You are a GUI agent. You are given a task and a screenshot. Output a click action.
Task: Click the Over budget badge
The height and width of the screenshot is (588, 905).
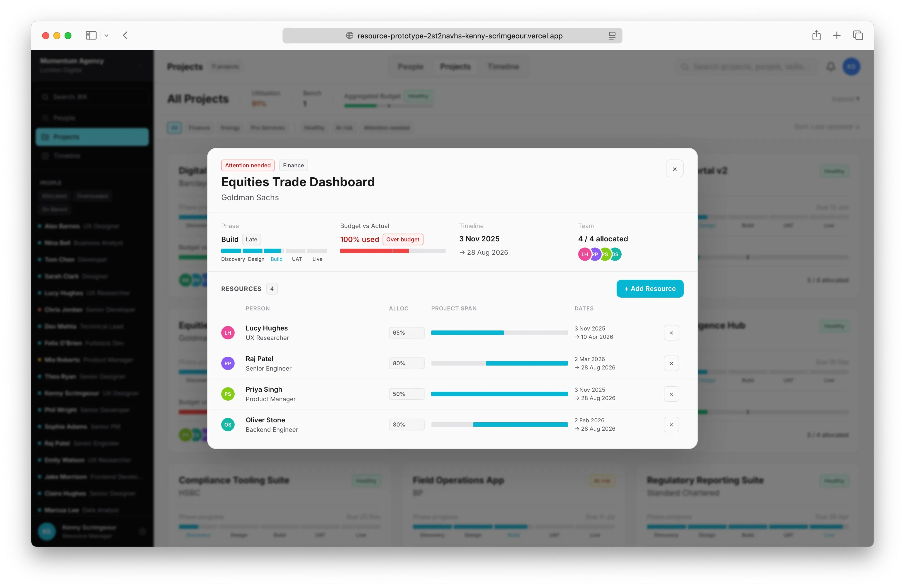click(x=403, y=239)
